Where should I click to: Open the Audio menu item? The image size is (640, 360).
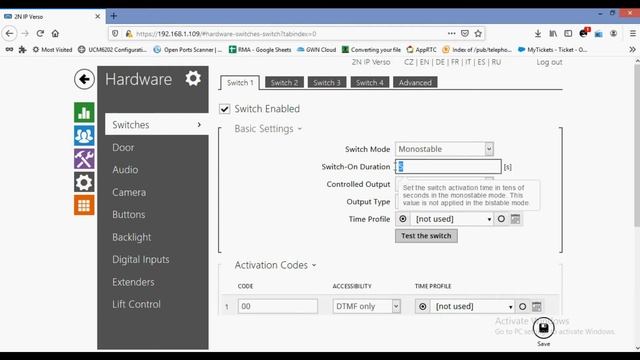(x=125, y=170)
